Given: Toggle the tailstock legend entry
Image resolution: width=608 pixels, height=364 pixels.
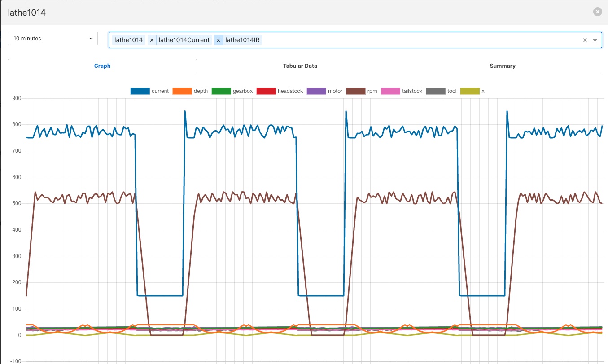Looking at the screenshot, I should point(402,91).
